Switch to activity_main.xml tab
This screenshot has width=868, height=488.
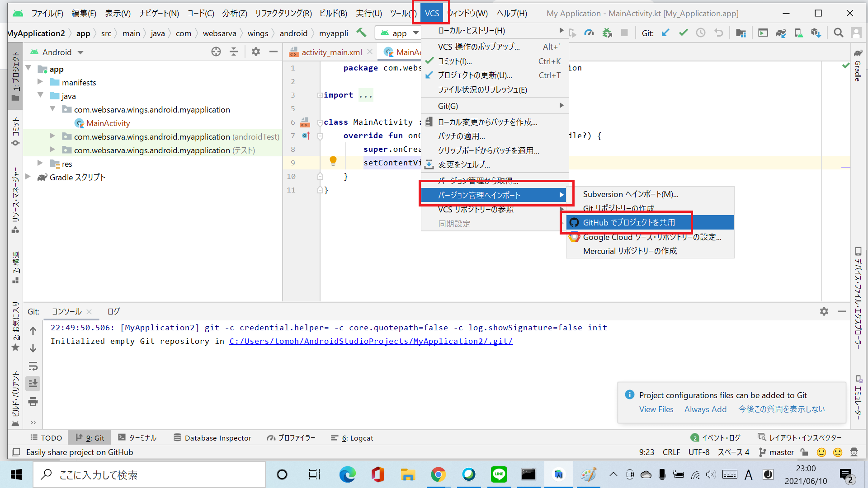click(x=331, y=52)
